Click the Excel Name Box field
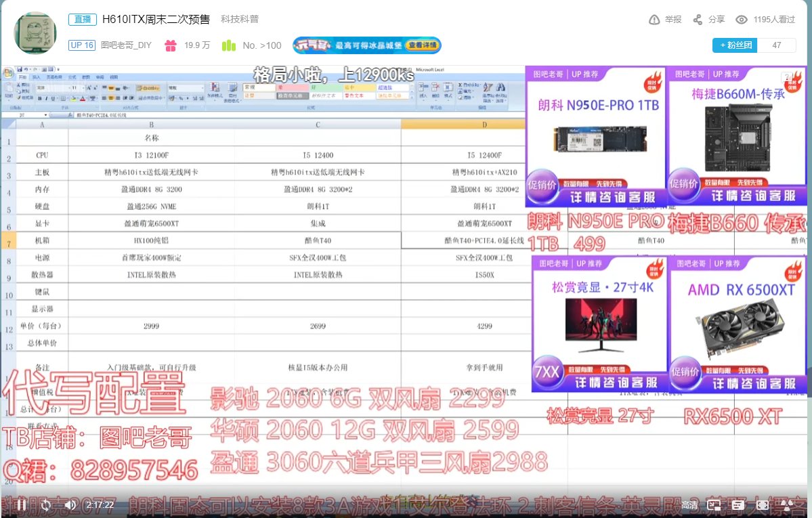 click(23, 114)
